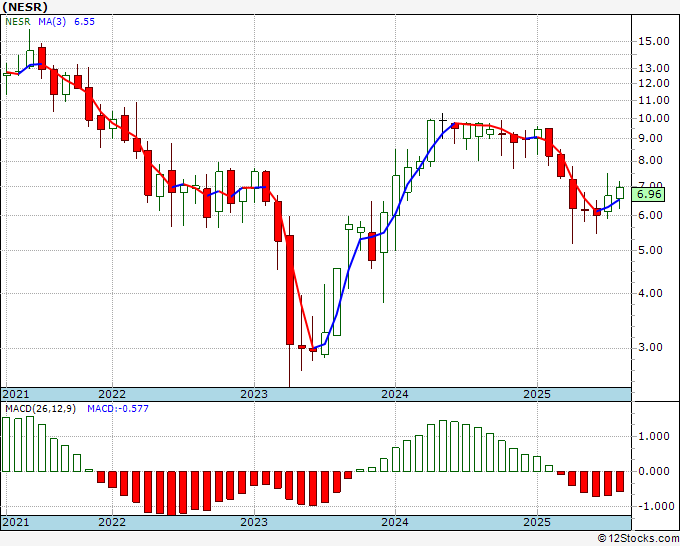The height and width of the screenshot is (546, 680).
Task: Click the MACD:-0.577 value readout
Action: (118, 409)
